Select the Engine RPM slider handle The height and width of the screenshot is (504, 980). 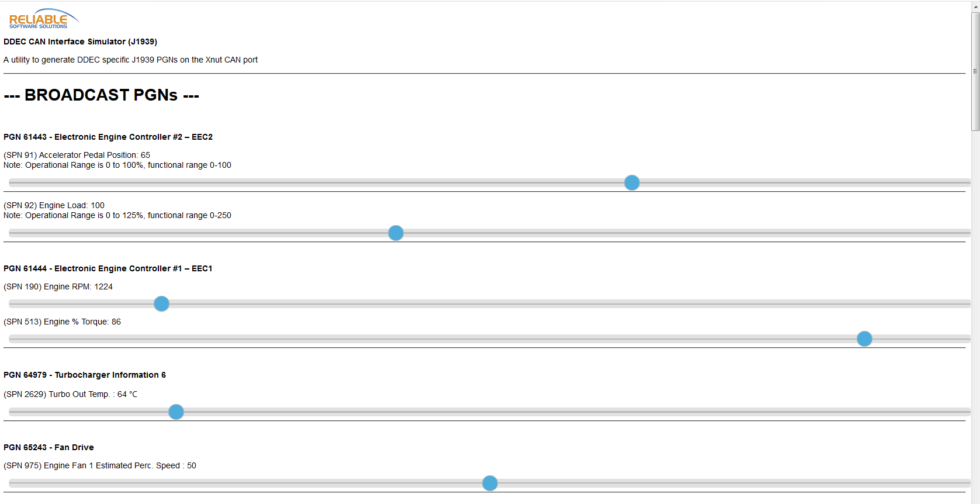click(161, 304)
